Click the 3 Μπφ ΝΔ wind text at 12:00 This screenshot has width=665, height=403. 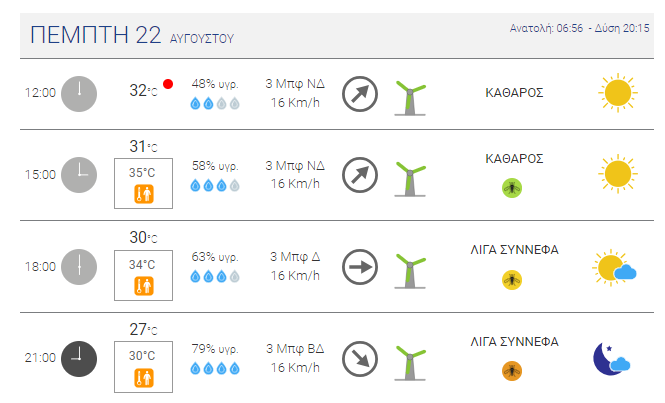pos(295,84)
